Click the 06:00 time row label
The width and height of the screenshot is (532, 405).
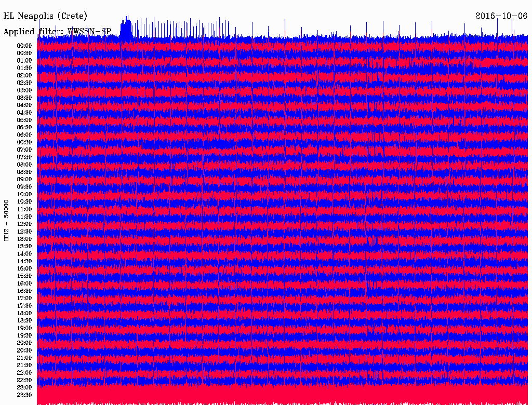coord(24,135)
